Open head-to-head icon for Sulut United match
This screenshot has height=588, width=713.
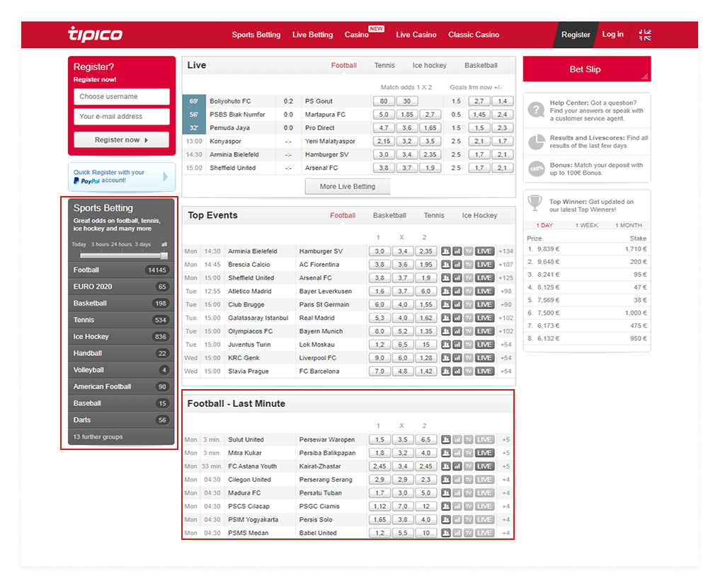[x=445, y=439]
